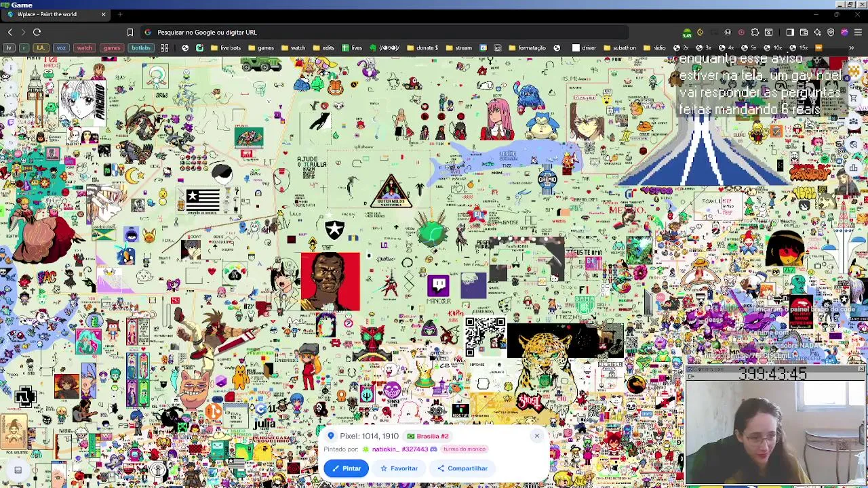Open the 'stream' bookmark folder

pos(459,48)
